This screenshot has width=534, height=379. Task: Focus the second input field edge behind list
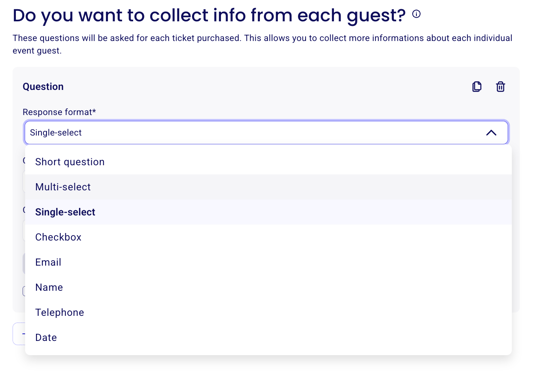[x=23, y=231]
